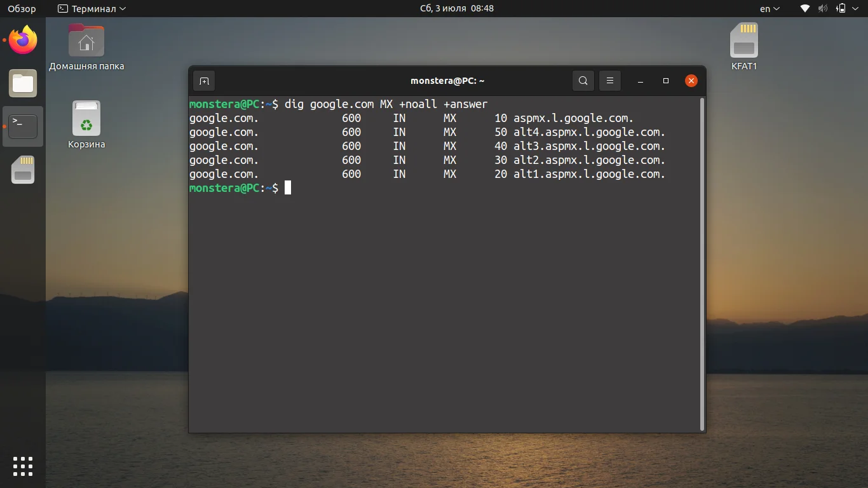Launch Firefox from the dock
868x488 pixels.
(x=23, y=40)
